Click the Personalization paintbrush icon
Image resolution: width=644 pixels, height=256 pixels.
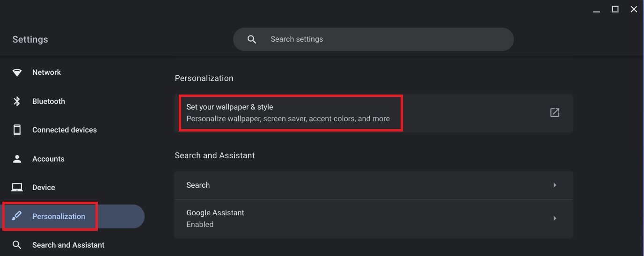17,216
